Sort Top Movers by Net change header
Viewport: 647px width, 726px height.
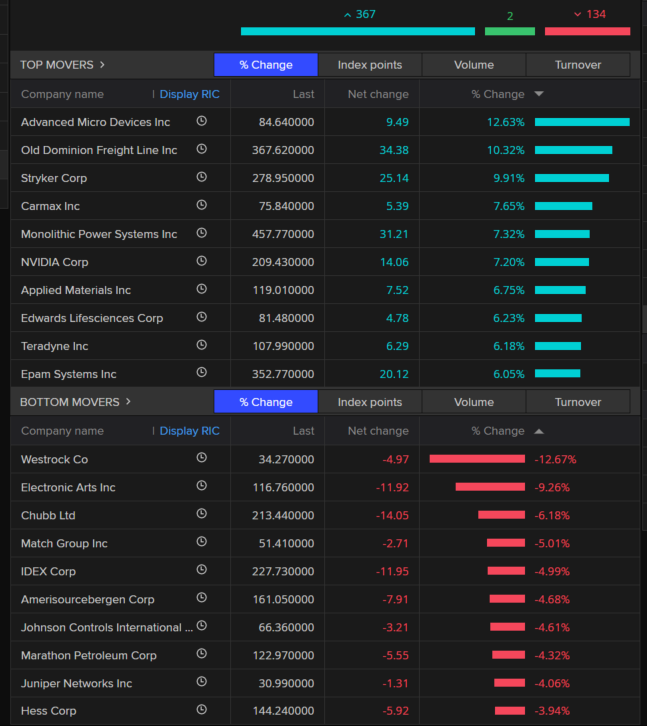(x=378, y=94)
